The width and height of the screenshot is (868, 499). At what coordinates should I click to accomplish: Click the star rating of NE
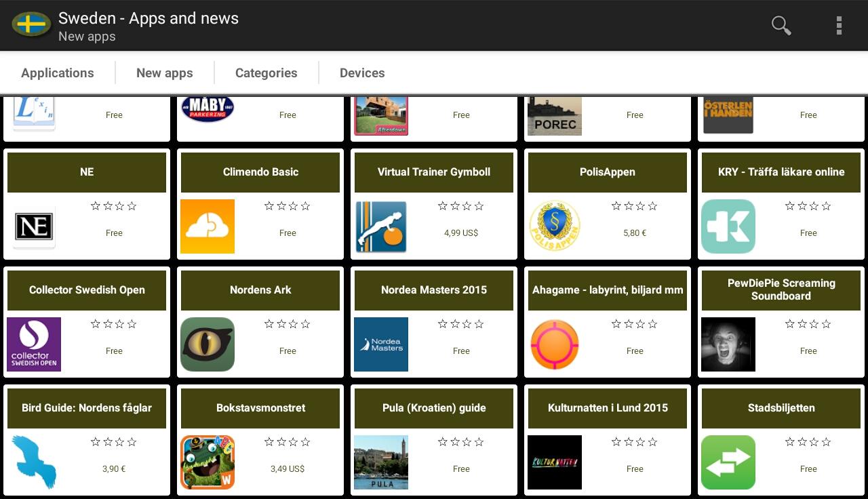tap(114, 206)
